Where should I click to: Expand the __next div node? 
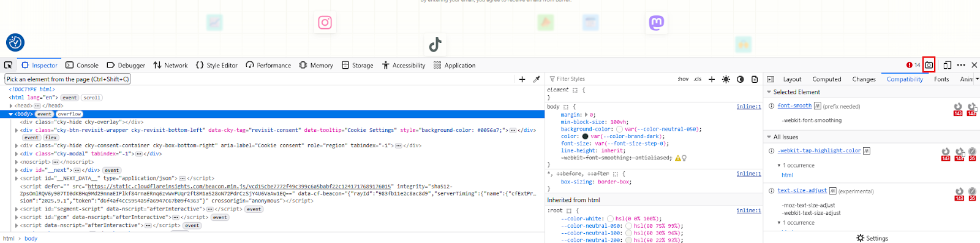click(x=17, y=170)
